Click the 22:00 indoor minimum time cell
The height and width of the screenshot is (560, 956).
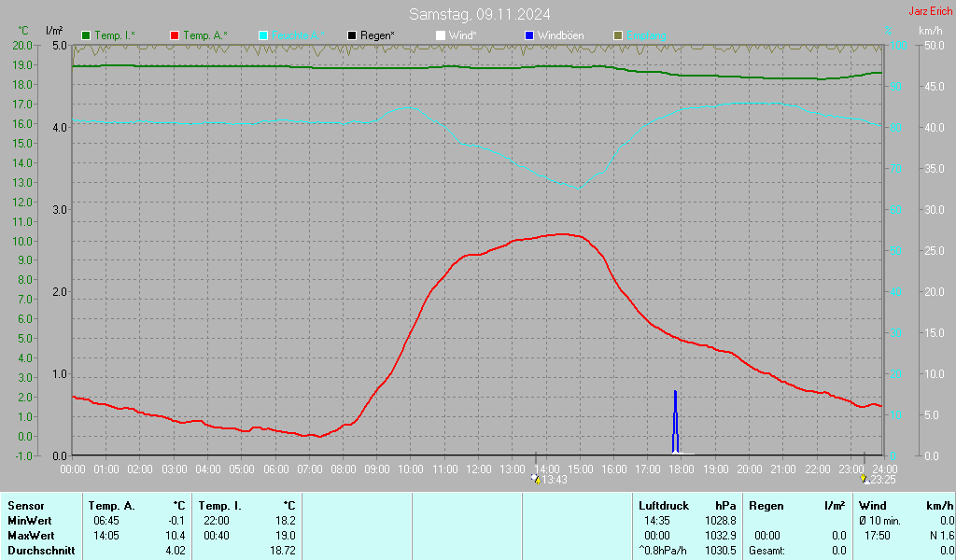[216, 521]
